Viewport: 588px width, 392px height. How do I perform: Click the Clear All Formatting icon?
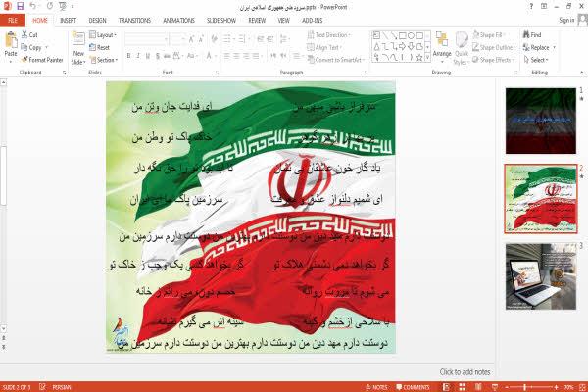pos(215,39)
